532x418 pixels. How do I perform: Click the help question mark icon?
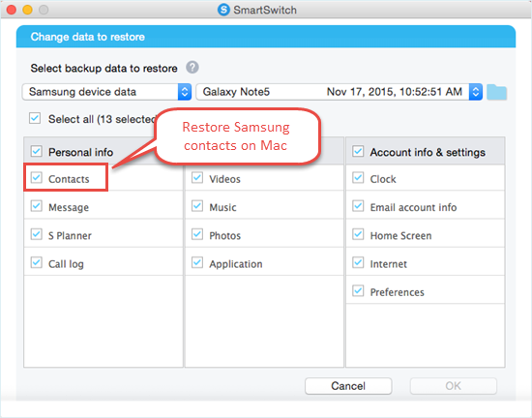point(192,68)
